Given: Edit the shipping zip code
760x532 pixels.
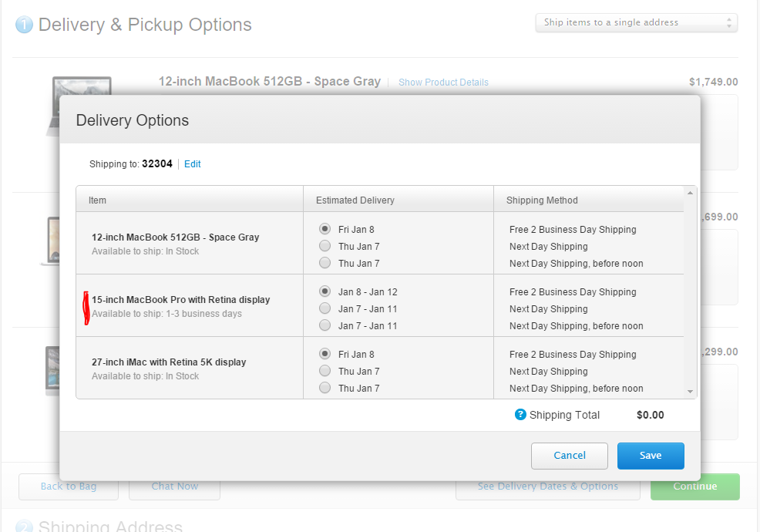Looking at the screenshot, I should [x=193, y=164].
